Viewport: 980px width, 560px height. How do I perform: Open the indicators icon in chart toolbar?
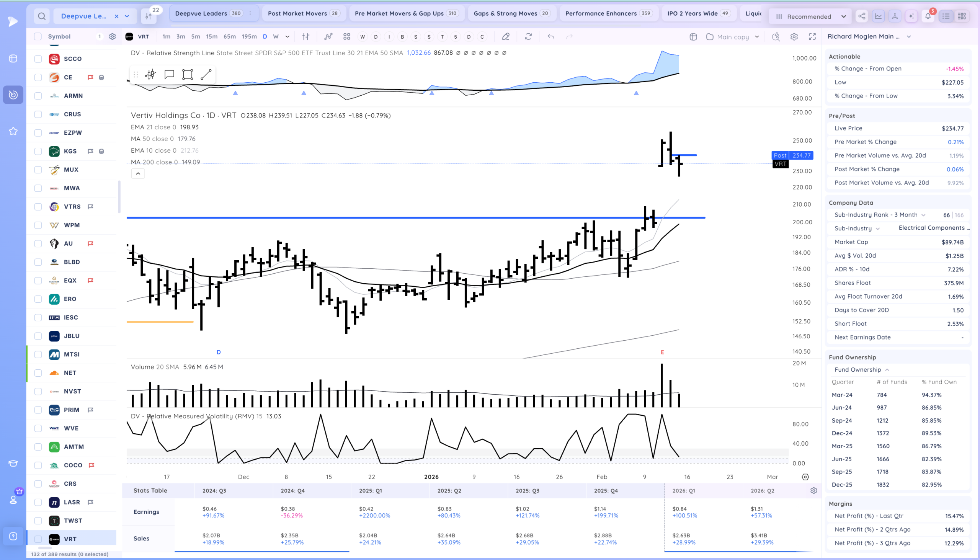(328, 36)
